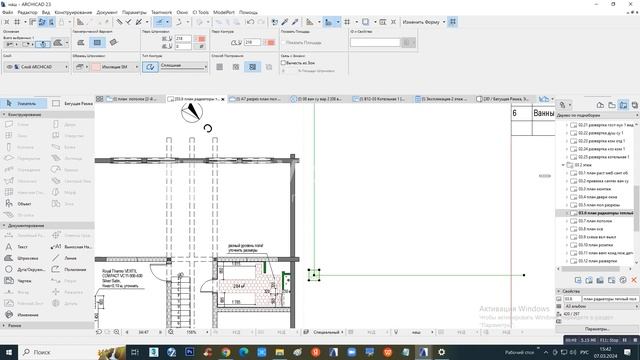
Task: Select the rotated rectangle geometry method
Action: pyautogui.click(x=113, y=42)
